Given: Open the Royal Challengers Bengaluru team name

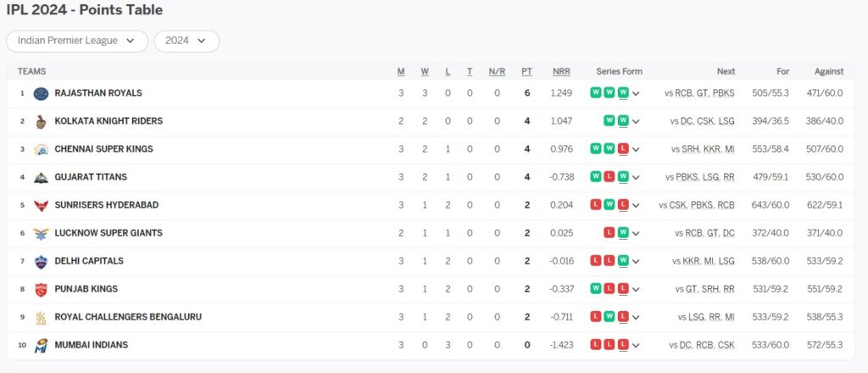Looking at the screenshot, I should 128,317.
